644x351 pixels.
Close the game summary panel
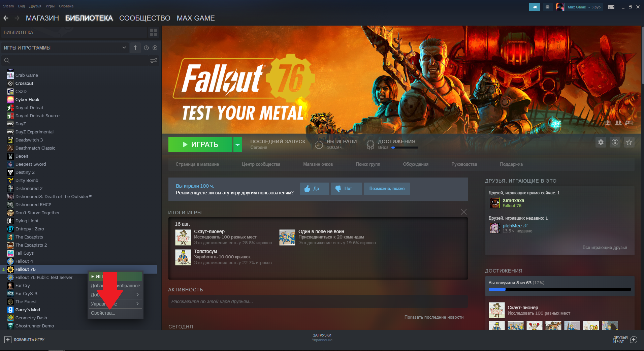click(x=464, y=212)
